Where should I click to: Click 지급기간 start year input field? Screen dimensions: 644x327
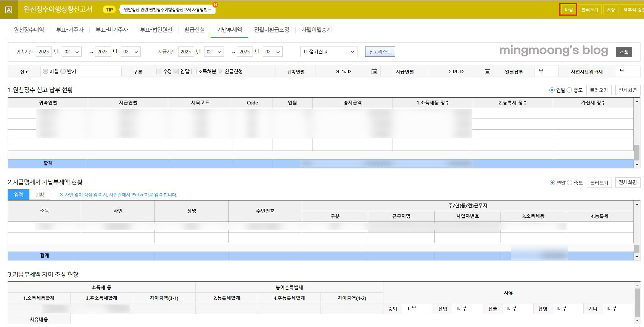pyautogui.click(x=186, y=52)
